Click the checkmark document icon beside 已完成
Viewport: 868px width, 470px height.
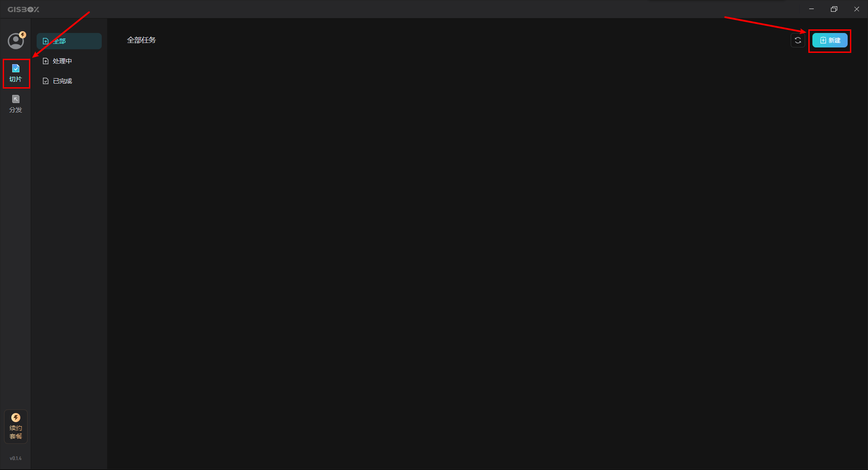point(46,81)
